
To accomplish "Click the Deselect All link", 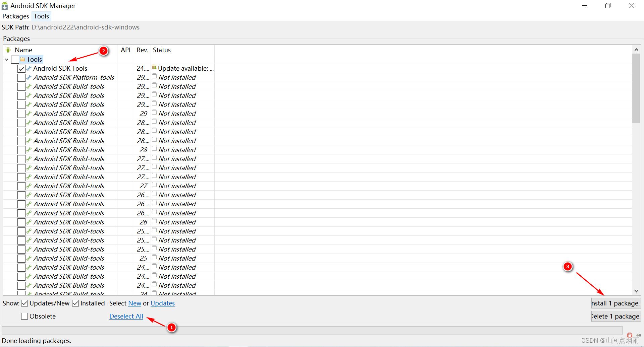I will [x=126, y=316].
